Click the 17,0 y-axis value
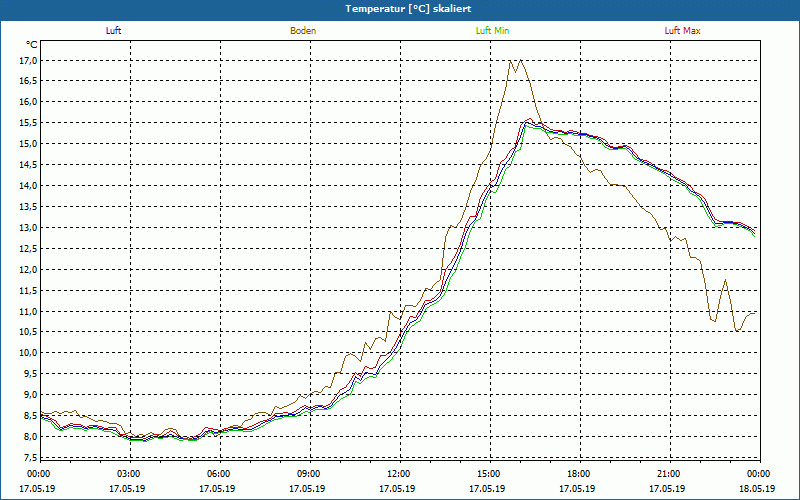The image size is (800, 500). pos(29,61)
